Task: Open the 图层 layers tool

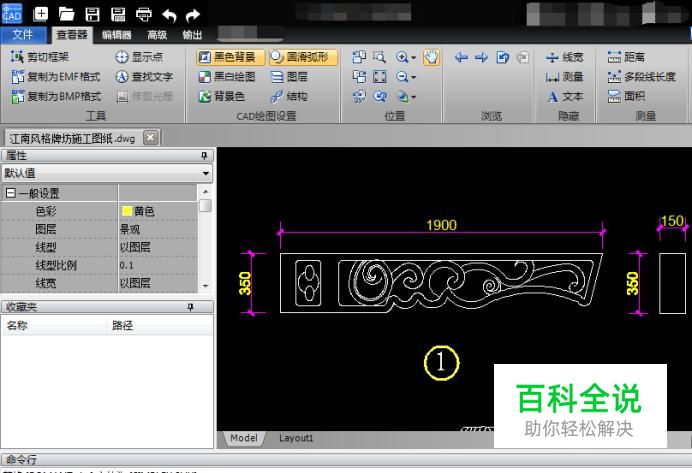Action: pyautogui.click(x=289, y=77)
